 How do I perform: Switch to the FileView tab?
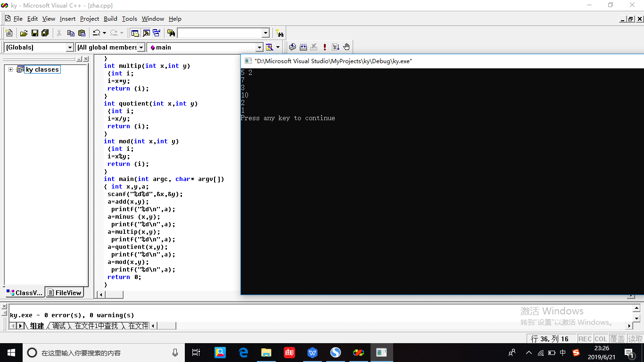click(x=65, y=293)
